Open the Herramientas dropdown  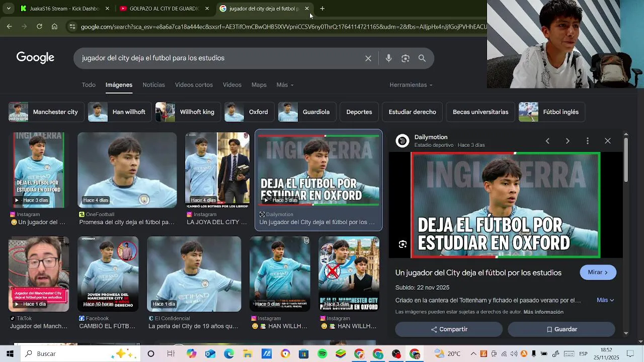coord(411,85)
